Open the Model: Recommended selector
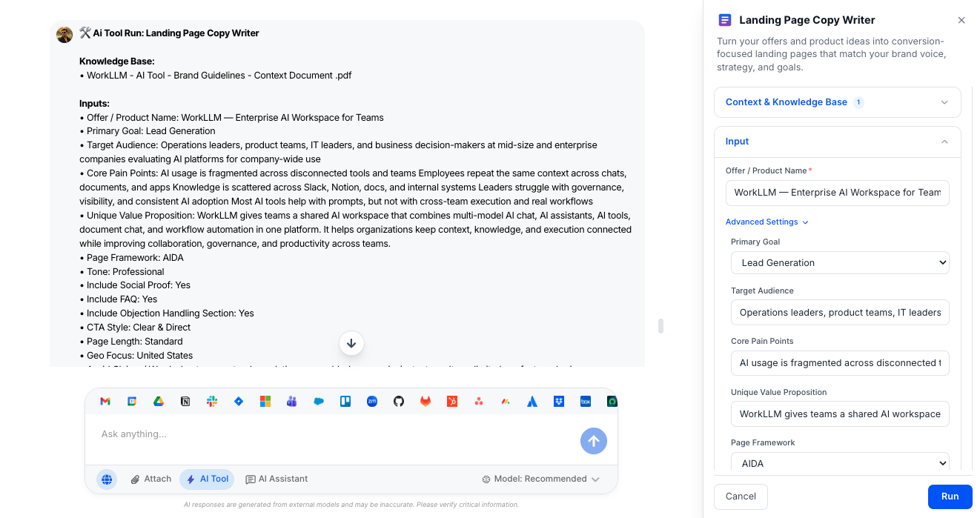The width and height of the screenshot is (980, 518). coord(540,479)
